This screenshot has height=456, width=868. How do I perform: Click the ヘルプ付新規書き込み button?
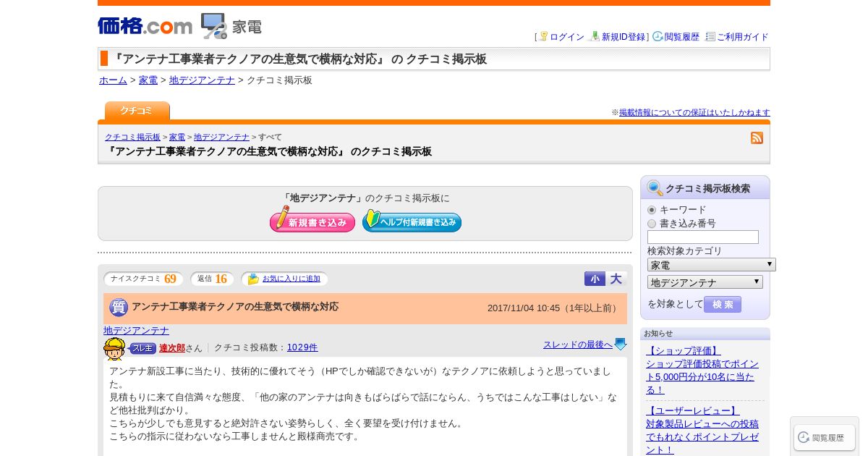(412, 220)
